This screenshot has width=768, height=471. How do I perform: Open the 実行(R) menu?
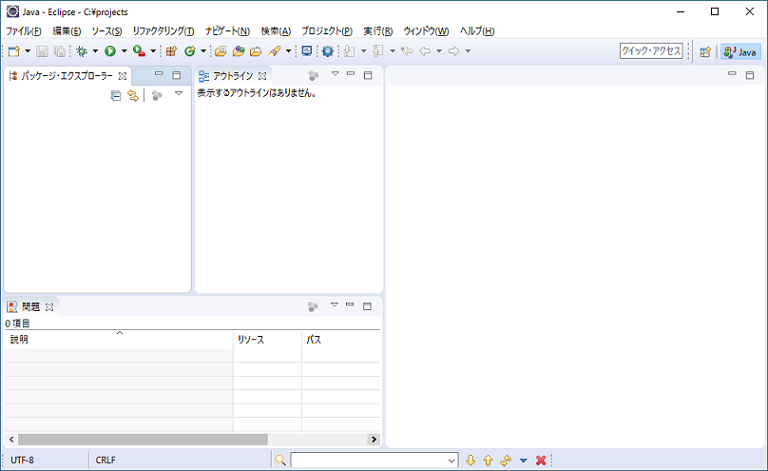(378, 31)
